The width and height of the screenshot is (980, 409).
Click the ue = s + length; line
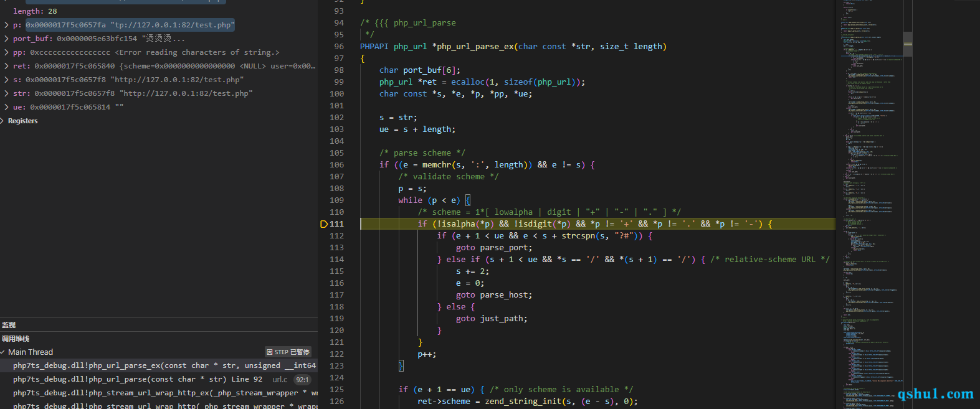tap(417, 129)
